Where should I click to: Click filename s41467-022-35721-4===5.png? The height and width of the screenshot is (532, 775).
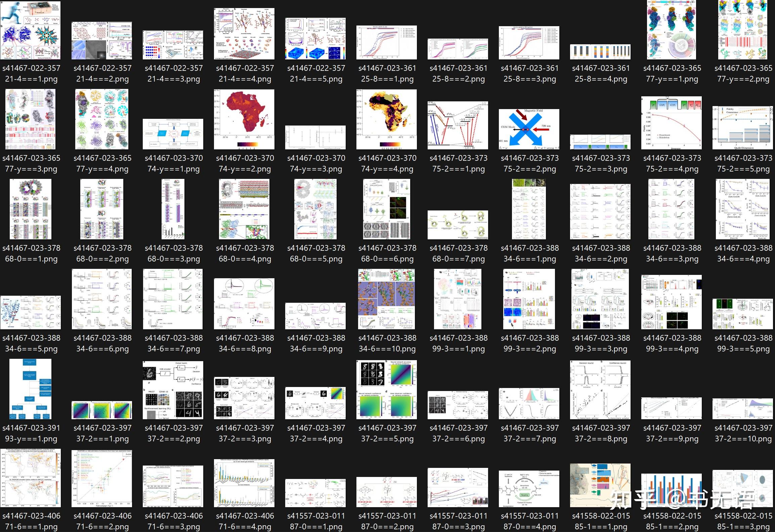coord(316,74)
